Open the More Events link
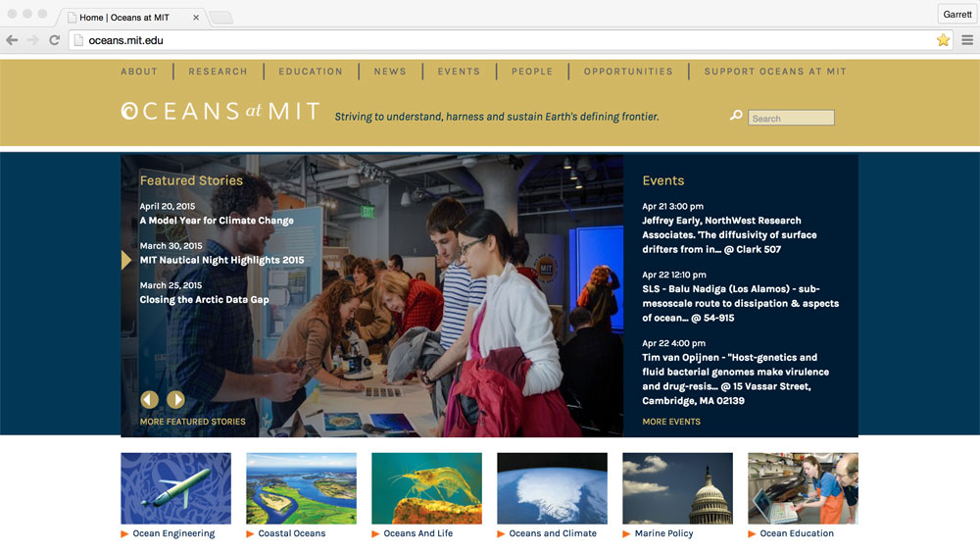 tap(671, 422)
